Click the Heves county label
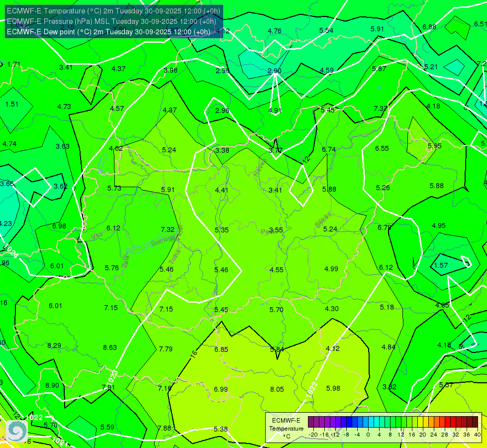The width and height of the screenshot is (487, 448). [260, 168]
